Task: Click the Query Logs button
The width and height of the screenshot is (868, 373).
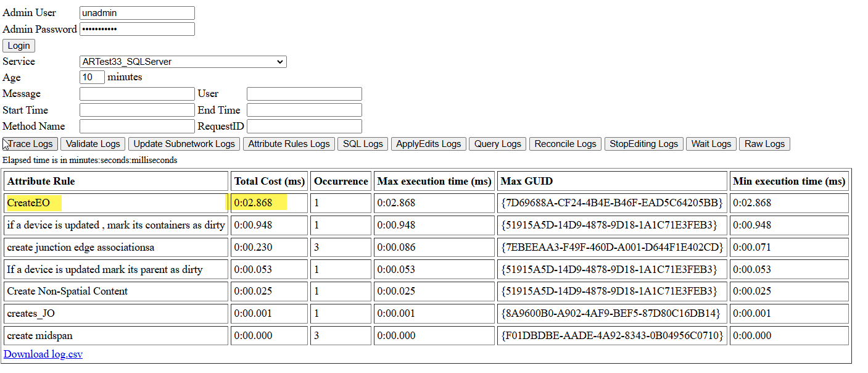Action: [x=497, y=143]
